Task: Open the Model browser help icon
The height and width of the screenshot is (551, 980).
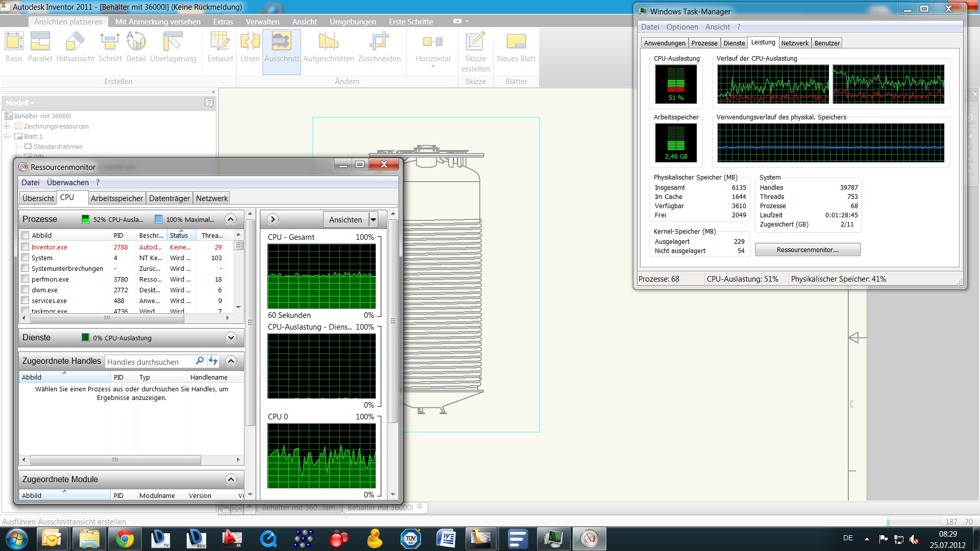Action: click(209, 103)
